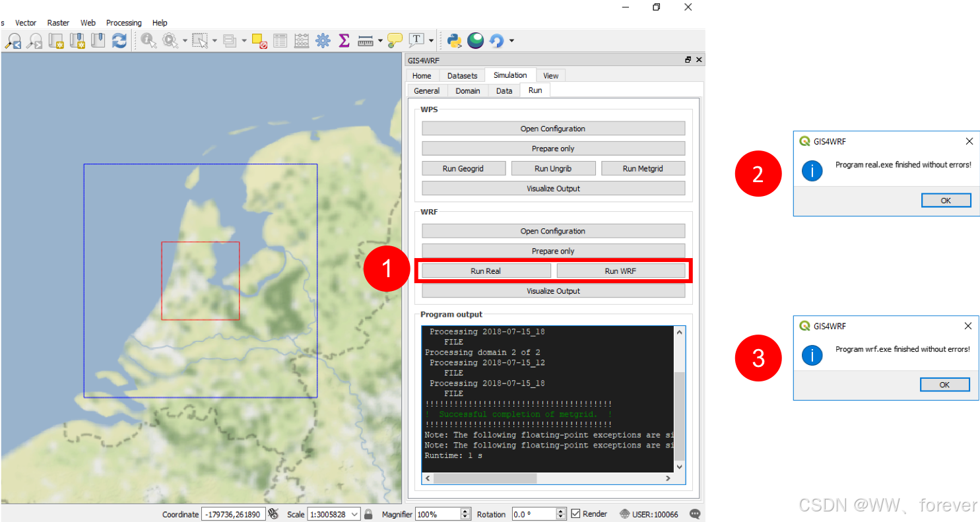Screen dimensions: 980x522
Task: Refresh the map canvas
Action: point(119,41)
